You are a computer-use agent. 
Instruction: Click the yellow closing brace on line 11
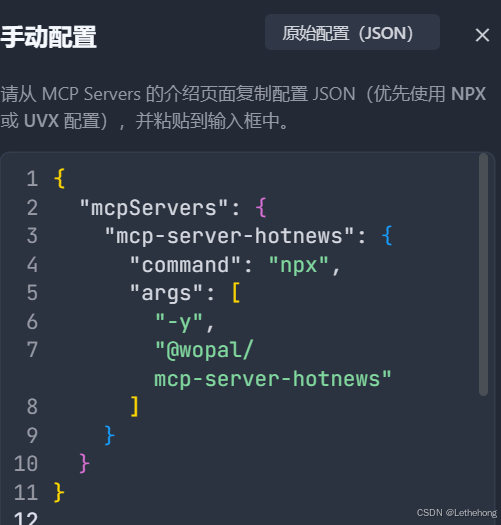tap(59, 493)
